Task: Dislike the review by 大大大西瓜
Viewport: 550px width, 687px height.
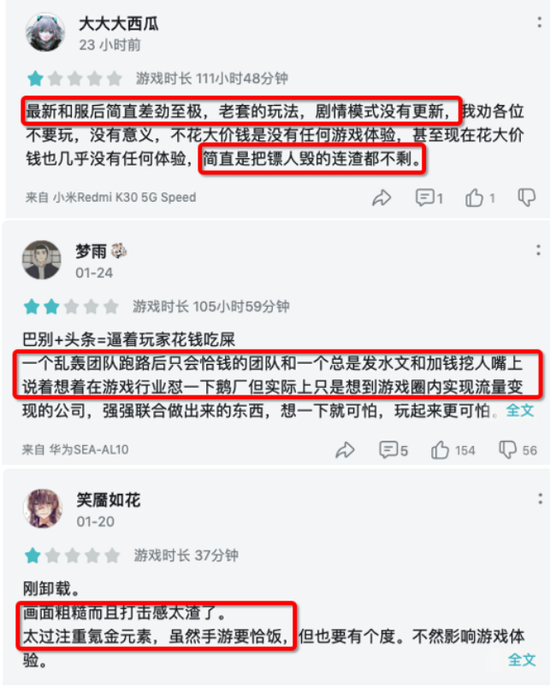Action: click(526, 198)
